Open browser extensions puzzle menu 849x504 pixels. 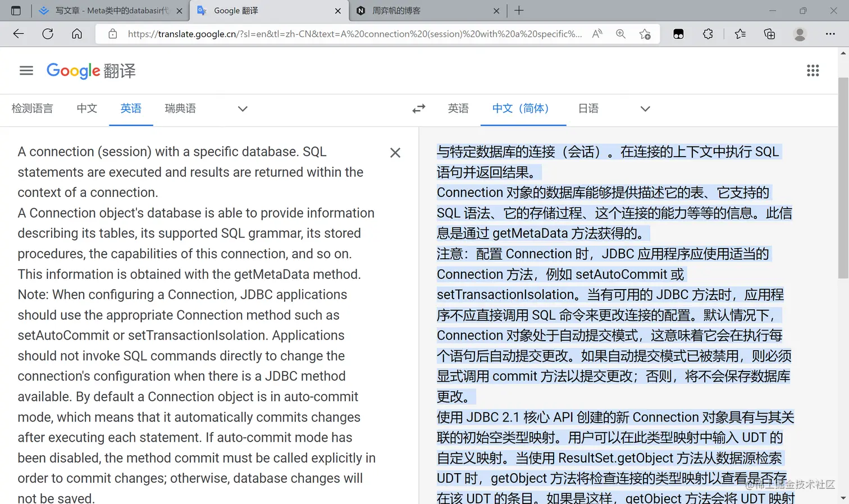[x=707, y=34]
